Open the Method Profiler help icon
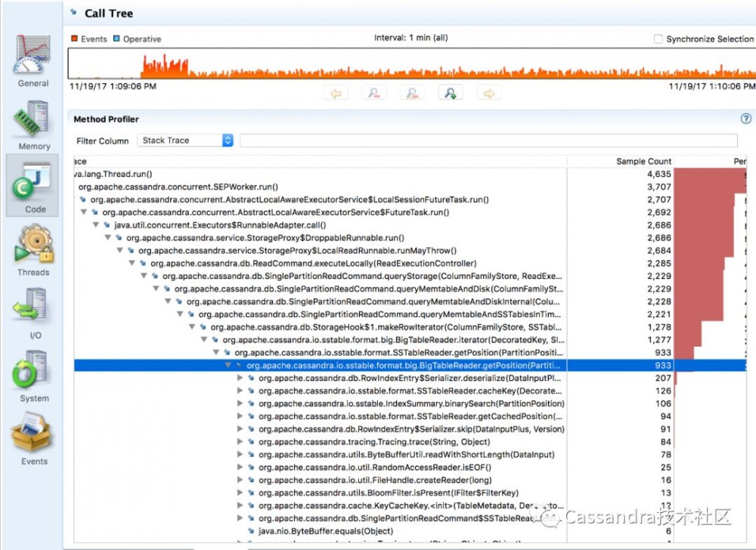This screenshot has height=550, width=756. pos(746,119)
